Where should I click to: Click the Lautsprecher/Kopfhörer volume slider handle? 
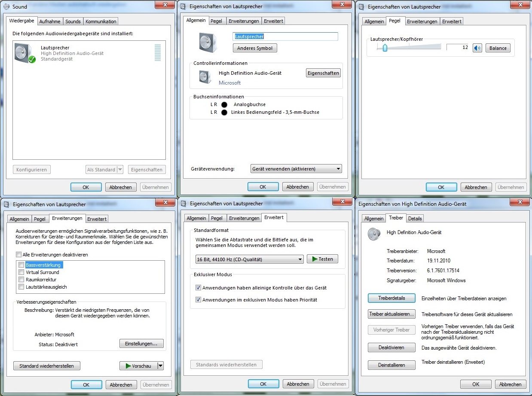pos(385,48)
